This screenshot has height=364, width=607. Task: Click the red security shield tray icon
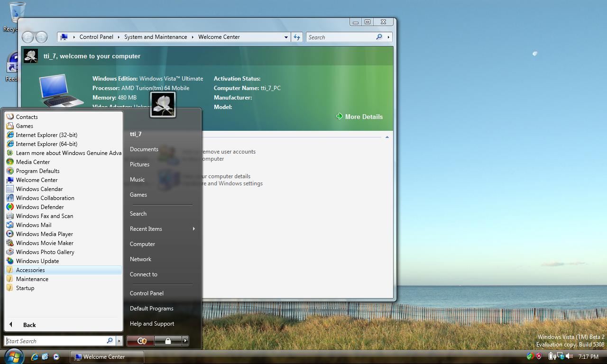click(x=539, y=356)
